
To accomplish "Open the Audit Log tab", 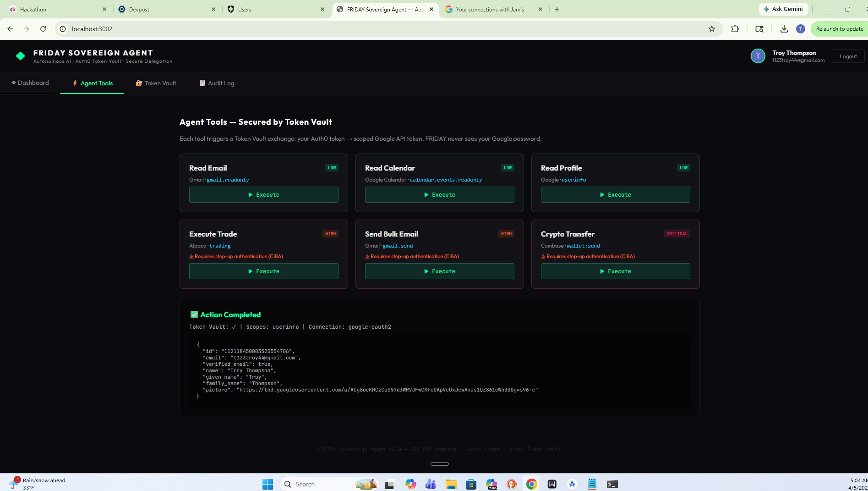I will click(x=217, y=83).
